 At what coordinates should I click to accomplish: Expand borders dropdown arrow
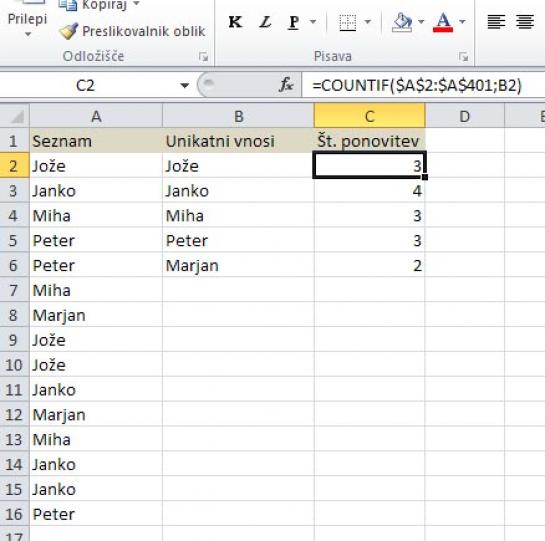tap(368, 22)
